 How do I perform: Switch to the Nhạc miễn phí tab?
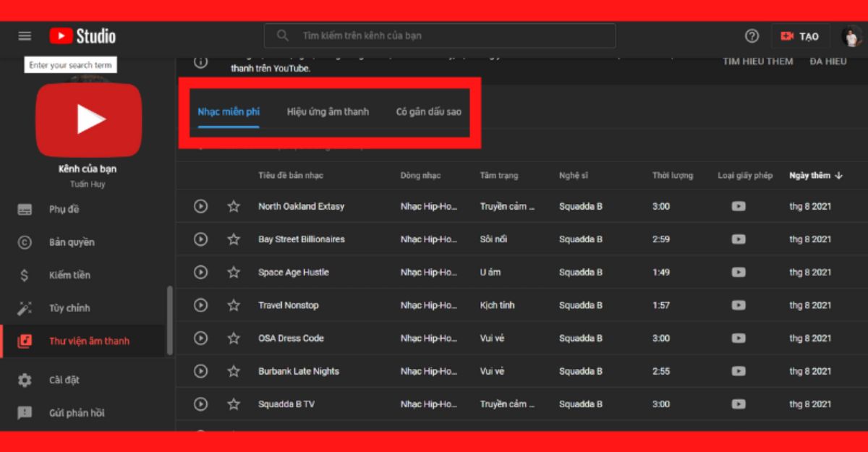click(x=229, y=111)
